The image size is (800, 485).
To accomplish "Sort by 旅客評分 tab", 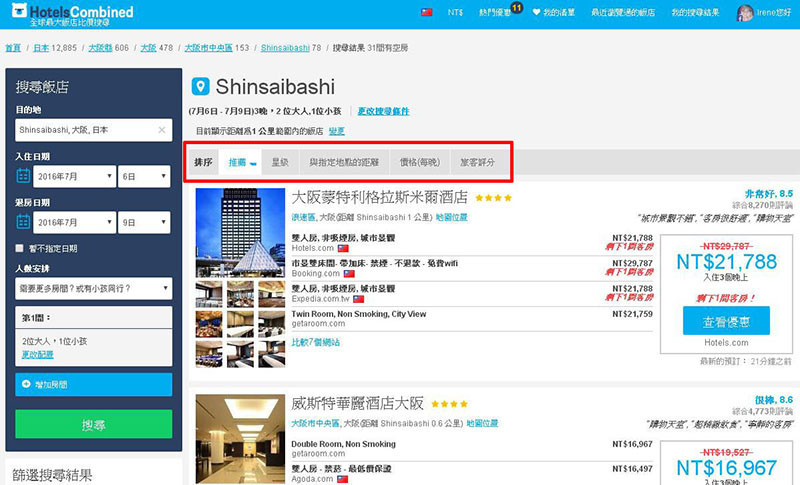I will [478, 162].
